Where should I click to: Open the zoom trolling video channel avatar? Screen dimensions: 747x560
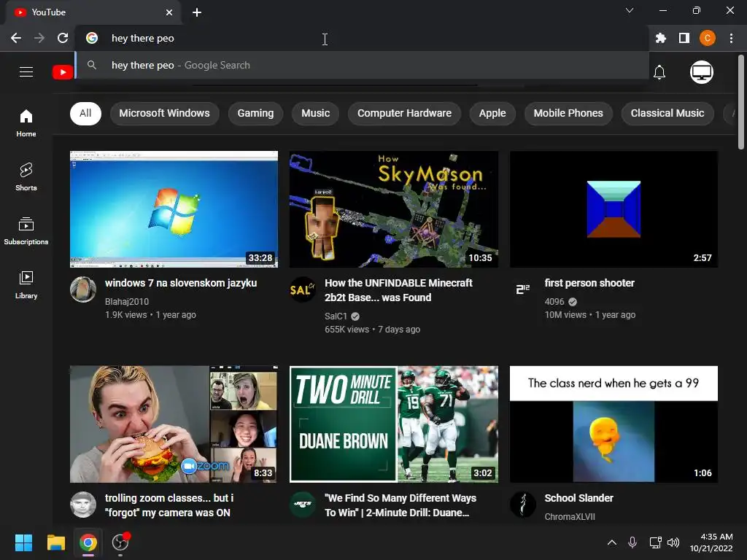[x=83, y=505]
